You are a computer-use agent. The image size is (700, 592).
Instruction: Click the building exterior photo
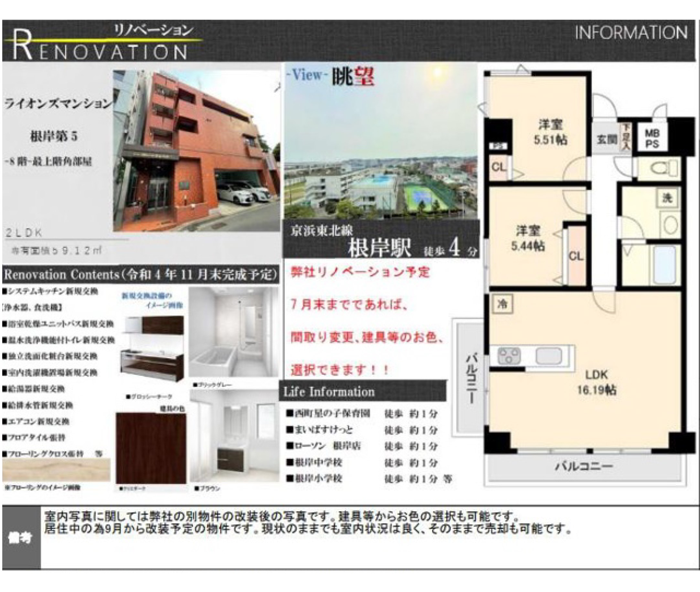(196, 151)
